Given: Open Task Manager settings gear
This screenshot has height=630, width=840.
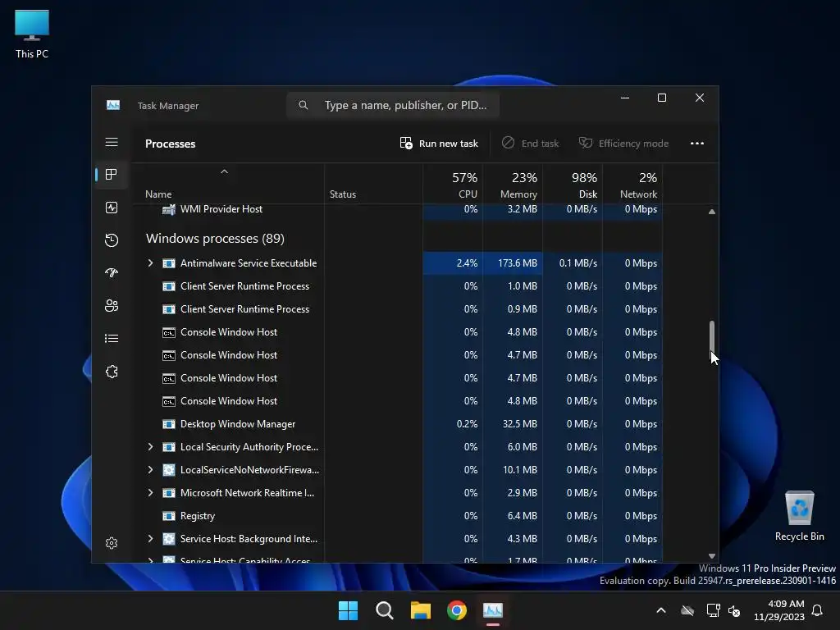Looking at the screenshot, I should click(112, 543).
